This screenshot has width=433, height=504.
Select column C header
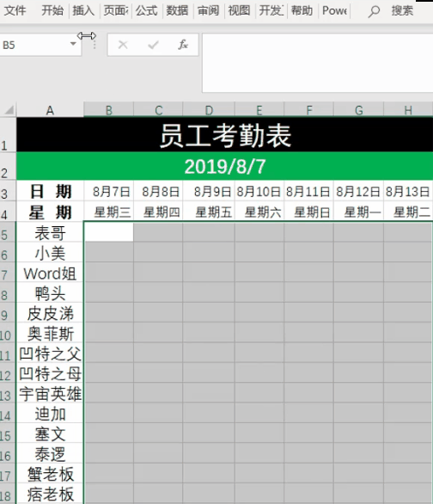[158, 110]
